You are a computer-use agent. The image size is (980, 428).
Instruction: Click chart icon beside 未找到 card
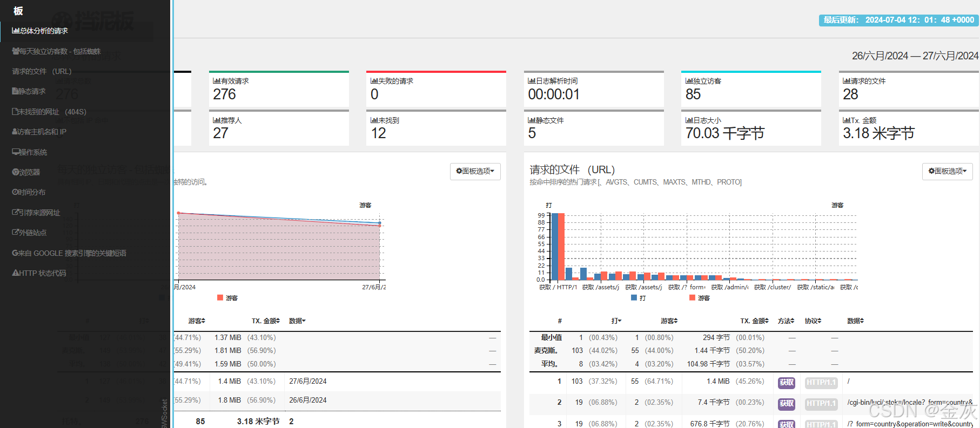click(x=374, y=120)
